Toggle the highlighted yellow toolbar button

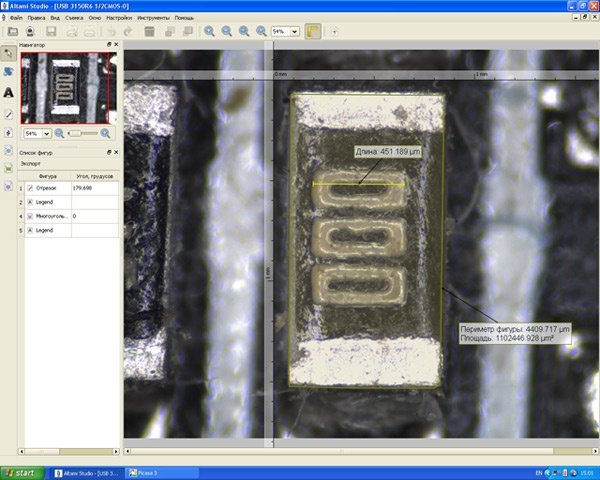313,31
